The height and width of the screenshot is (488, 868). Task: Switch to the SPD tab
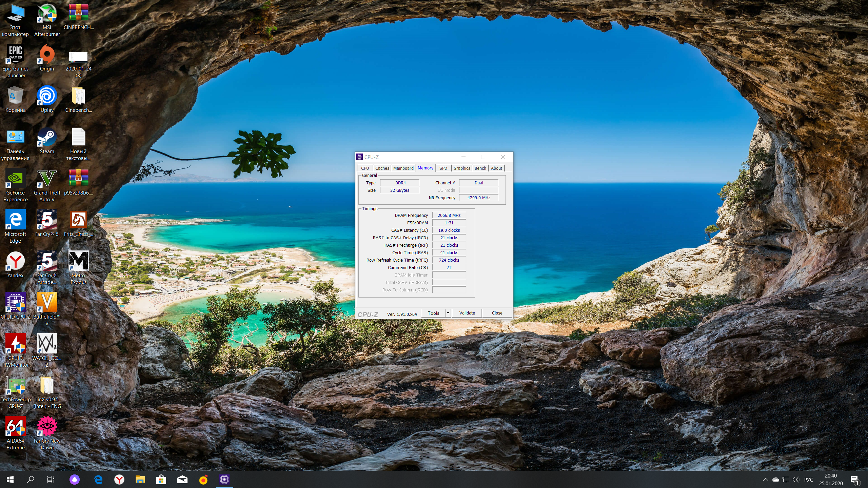click(443, 168)
